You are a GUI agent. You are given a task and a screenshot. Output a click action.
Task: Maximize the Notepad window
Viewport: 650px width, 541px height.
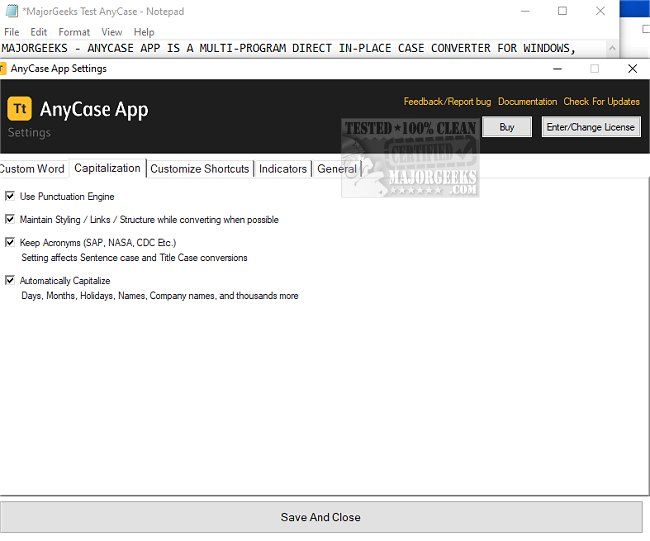coord(563,11)
